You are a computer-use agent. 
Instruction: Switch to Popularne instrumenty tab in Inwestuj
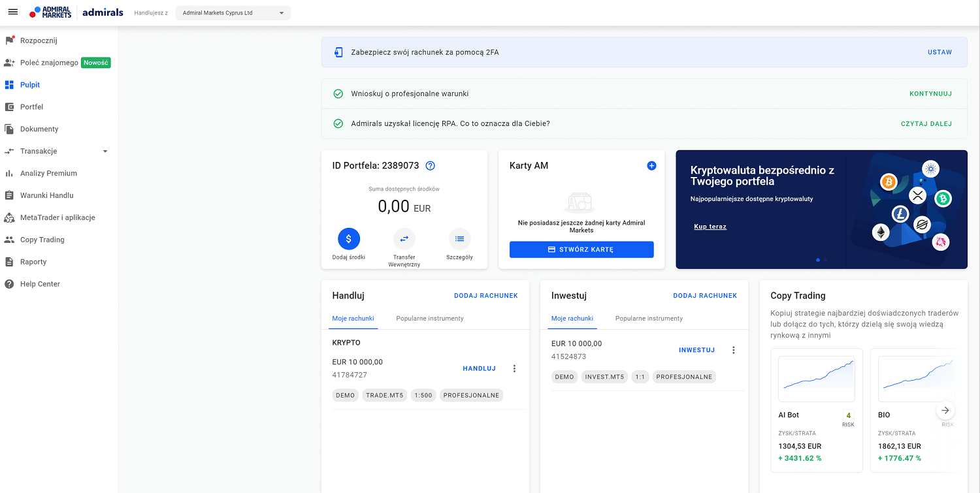[649, 319]
